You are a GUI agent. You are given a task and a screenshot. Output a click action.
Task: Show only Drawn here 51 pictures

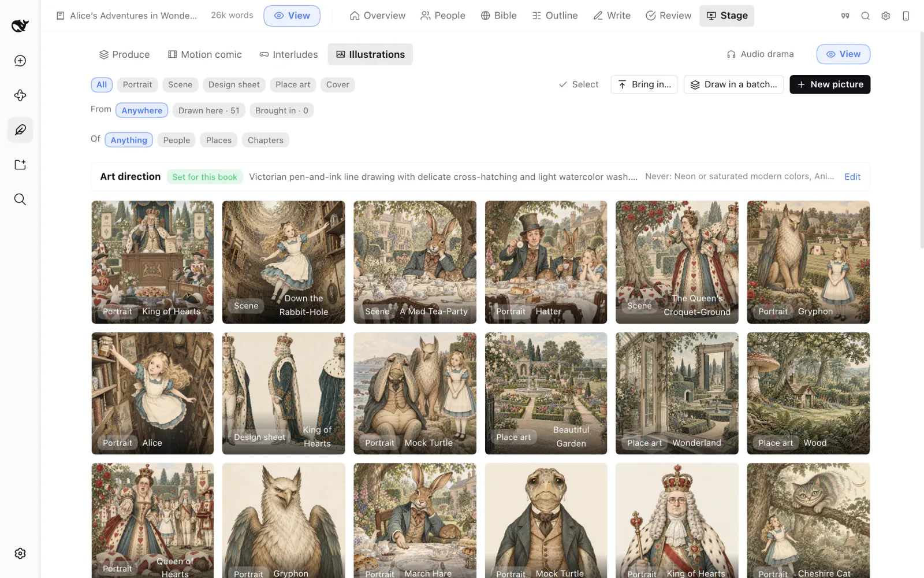click(x=209, y=110)
